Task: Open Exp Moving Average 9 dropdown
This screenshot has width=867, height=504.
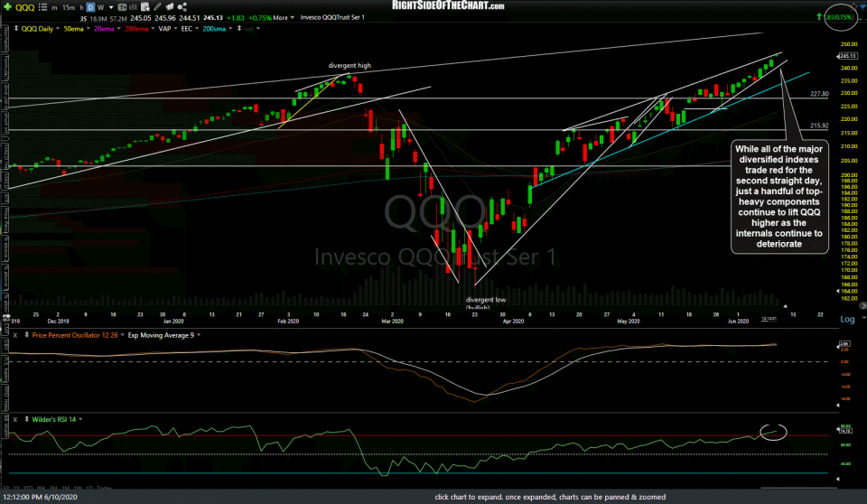Action: coord(199,335)
